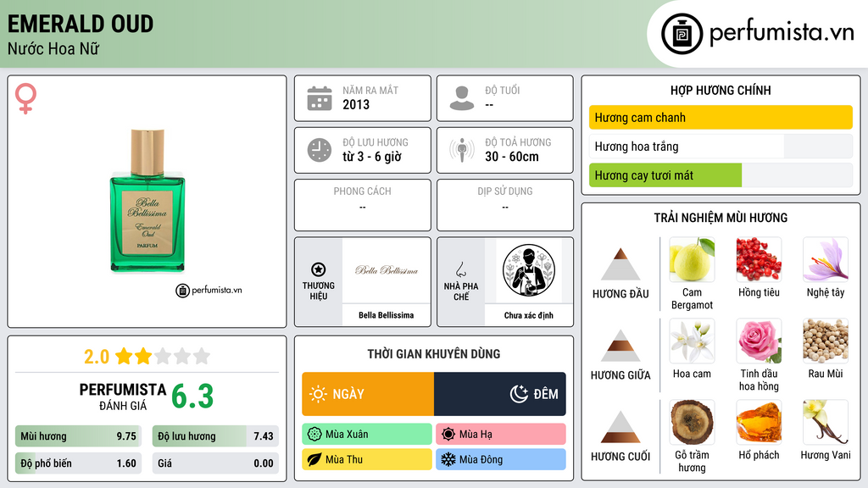Click the Mùa Hạ season label
This screenshot has height=488, width=868.
point(476,435)
